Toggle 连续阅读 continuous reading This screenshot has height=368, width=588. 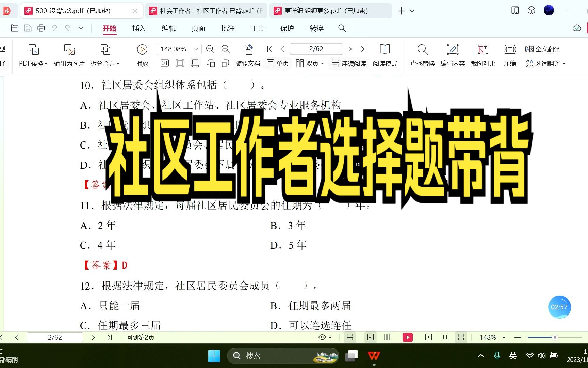click(349, 63)
